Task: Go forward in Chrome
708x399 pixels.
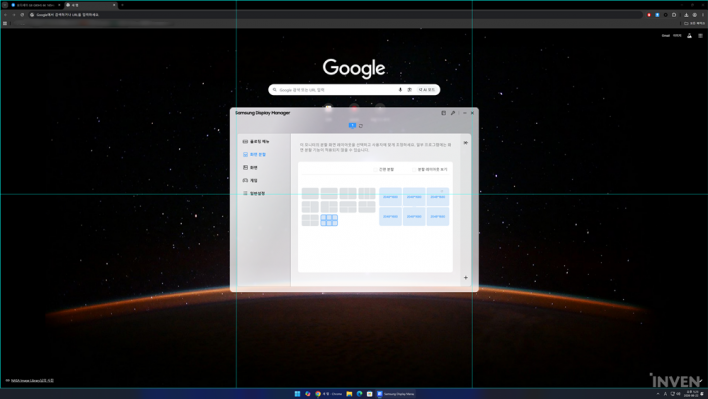Action: [14, 15]
